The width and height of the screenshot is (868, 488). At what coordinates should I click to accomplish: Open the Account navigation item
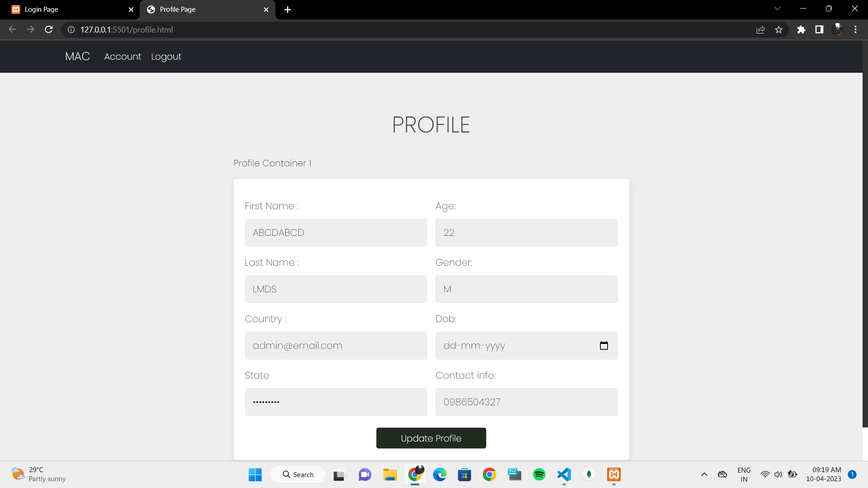coord(123,56)
